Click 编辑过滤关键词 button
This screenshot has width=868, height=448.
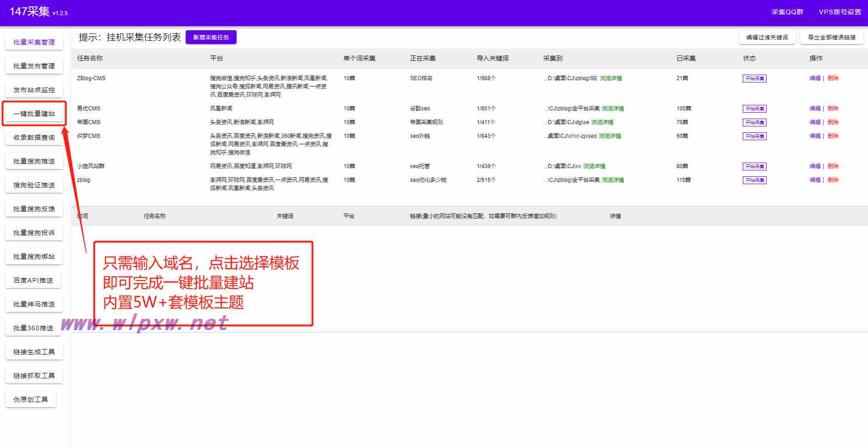767,38
